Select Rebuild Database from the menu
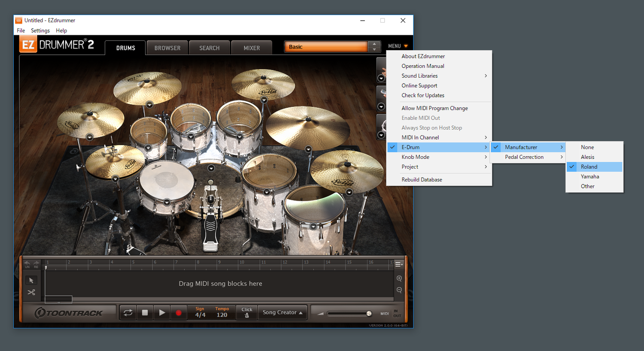Viewport: 644px width, 351px height. 422,180
